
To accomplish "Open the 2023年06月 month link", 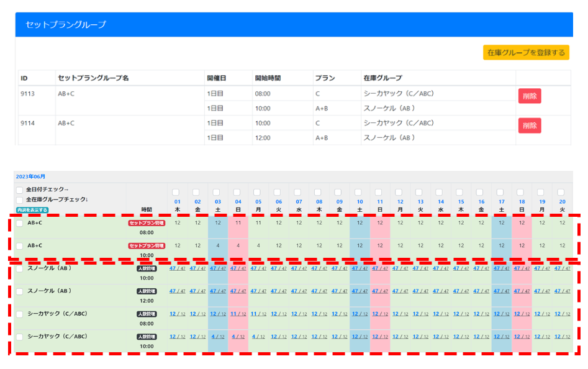I will [30, 177].
